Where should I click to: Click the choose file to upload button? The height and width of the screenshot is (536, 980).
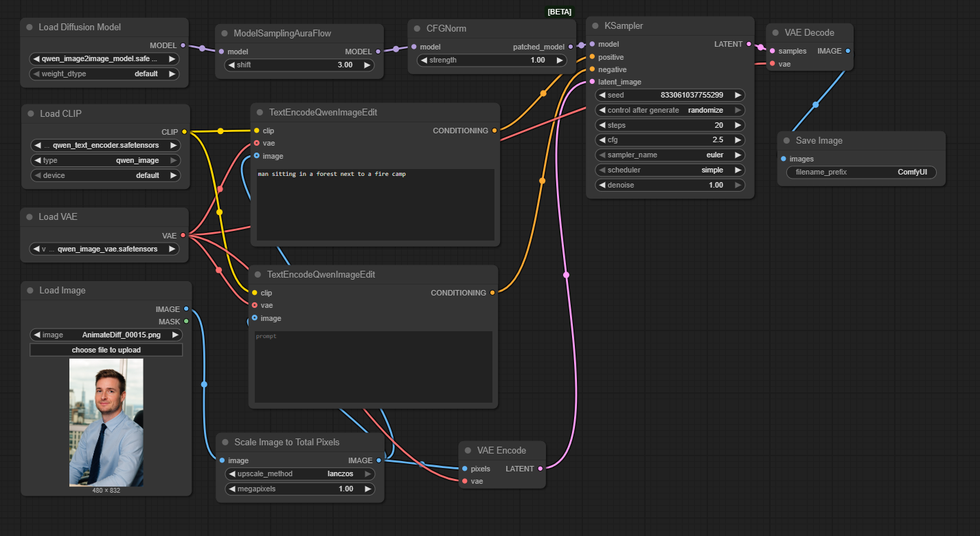[x=106, y=350]
